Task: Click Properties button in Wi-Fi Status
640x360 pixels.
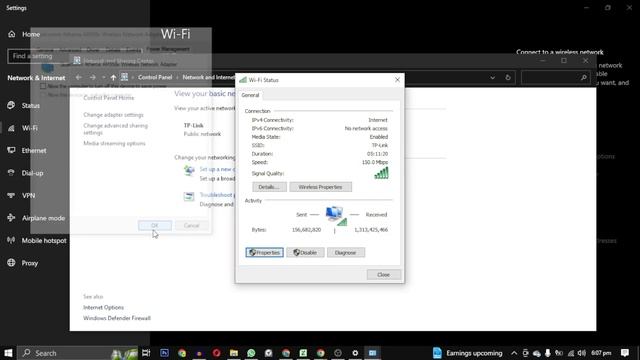Action: pyautogui.click(x=264, y=253)
